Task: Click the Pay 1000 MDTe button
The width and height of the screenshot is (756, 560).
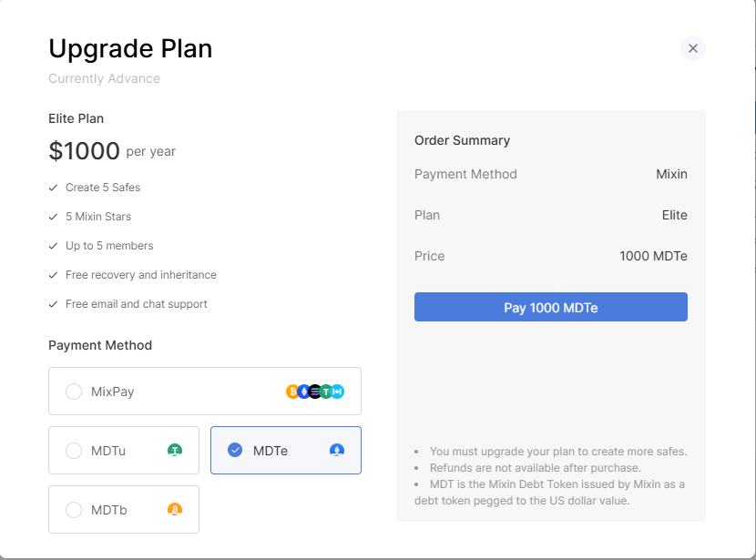Action: [551, 307]
